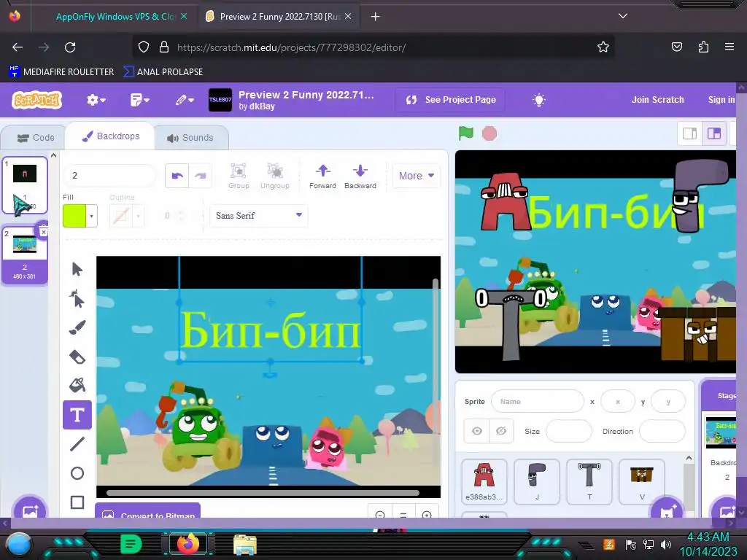Image resolution: width=747 pixels, height=560 pixels.
Task: Click the green flag to run
Action: click(x=466, y=133)
